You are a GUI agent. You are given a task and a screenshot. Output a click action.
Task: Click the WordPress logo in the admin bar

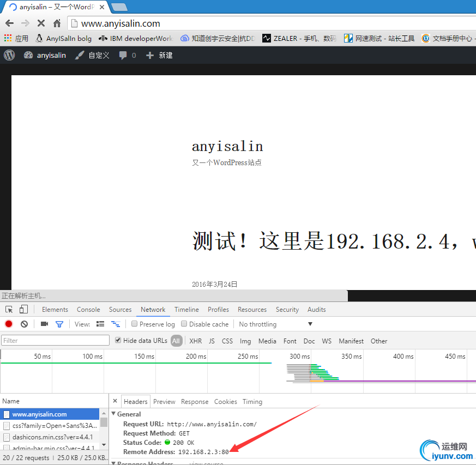pos(9,55)
